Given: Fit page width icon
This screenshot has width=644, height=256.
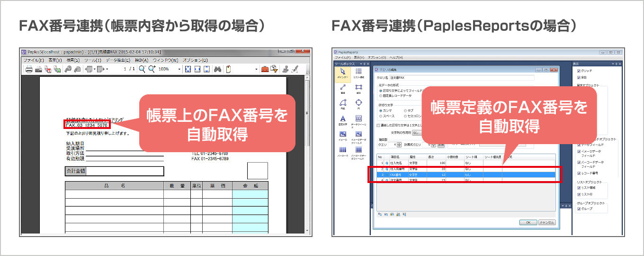Looking at the screenshot, I should [197, 69].
